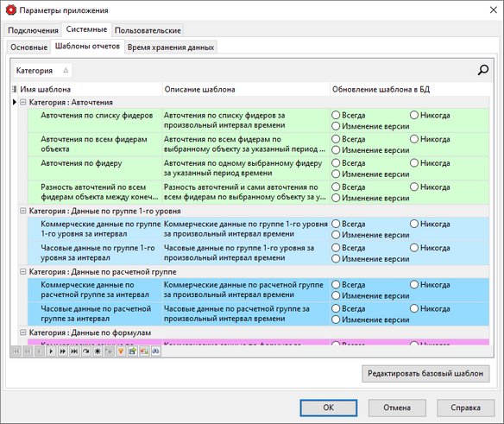504x424 pixels.
Task: Collapse the Категория: Авточтения group
Action: pos(22,102)
